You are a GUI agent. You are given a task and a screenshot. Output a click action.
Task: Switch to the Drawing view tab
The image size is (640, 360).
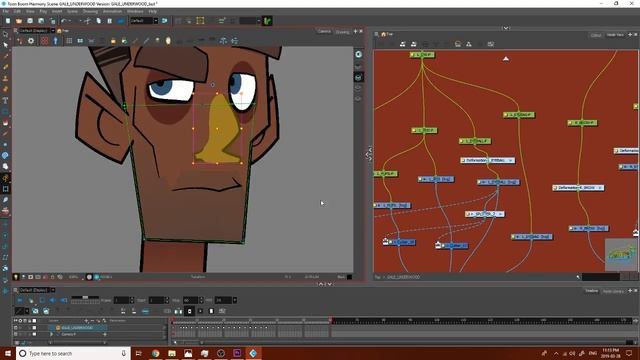click(342, 32)
